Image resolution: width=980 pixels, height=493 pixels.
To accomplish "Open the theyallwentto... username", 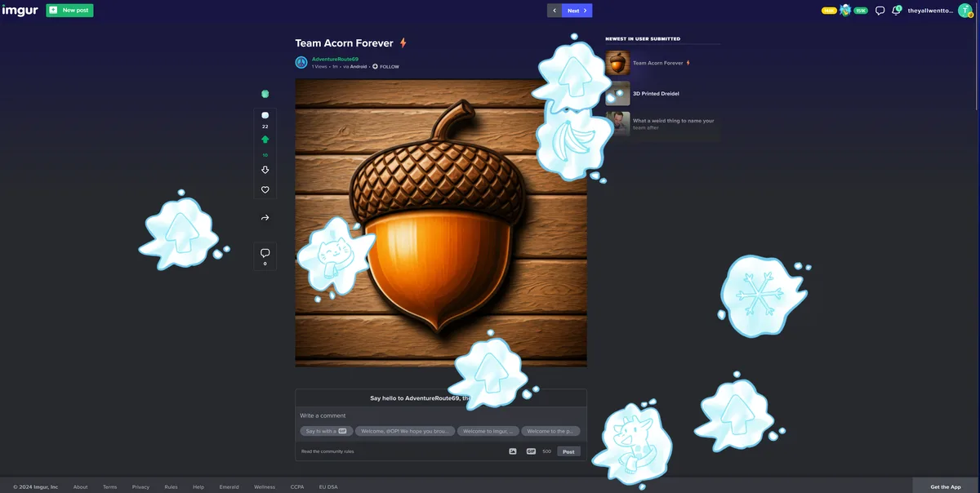I will [930, 11].
